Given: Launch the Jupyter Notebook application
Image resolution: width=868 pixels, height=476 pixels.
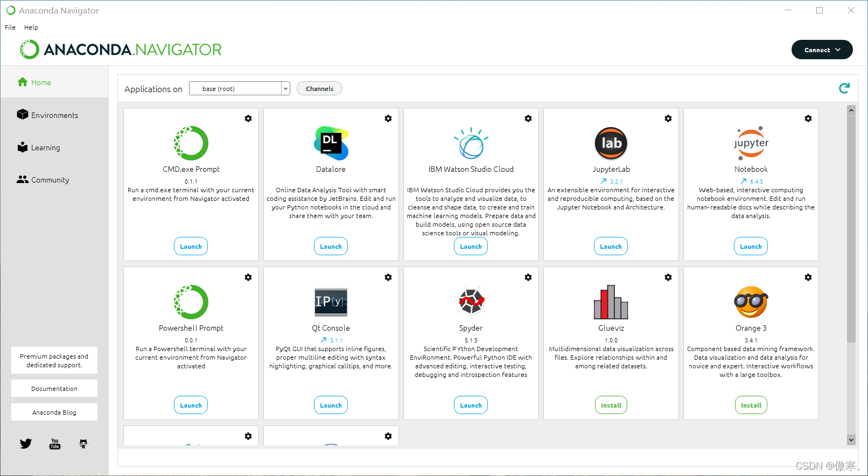Looking at the screenshot, I should (x=751, y=246).
